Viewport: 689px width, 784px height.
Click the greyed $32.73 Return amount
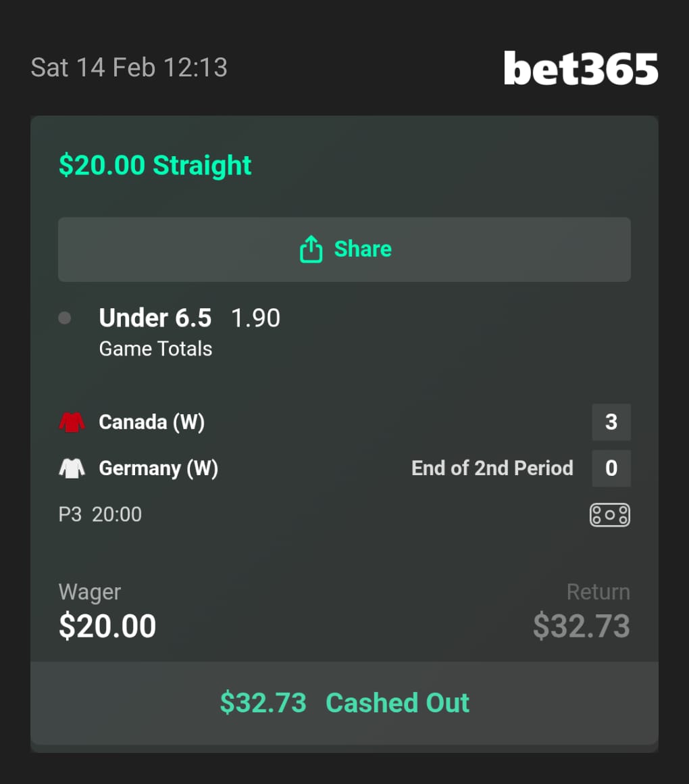click(x=581, y=626)
